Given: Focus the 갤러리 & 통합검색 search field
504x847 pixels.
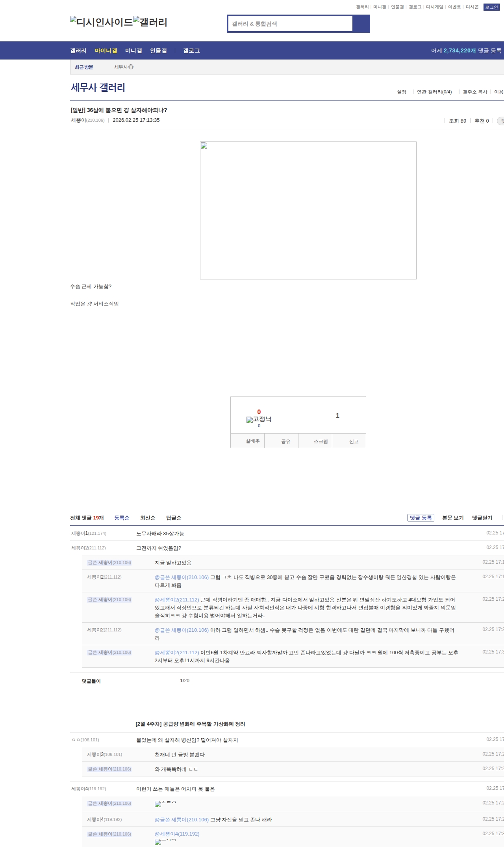Looking at the screenshot, I should point(291,24).
